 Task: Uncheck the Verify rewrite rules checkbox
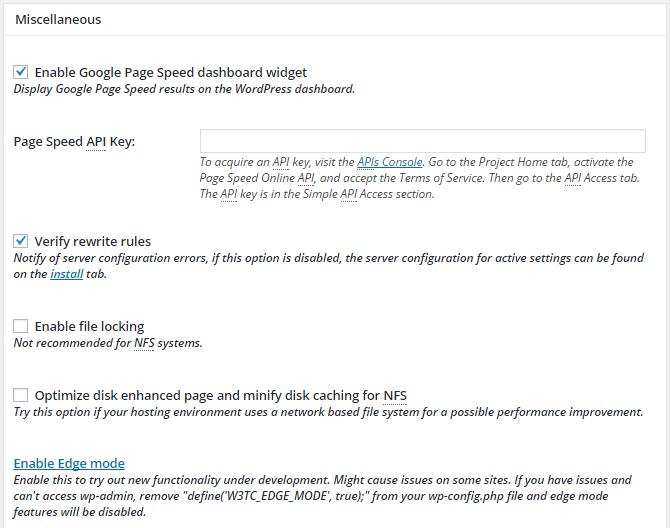21,241
